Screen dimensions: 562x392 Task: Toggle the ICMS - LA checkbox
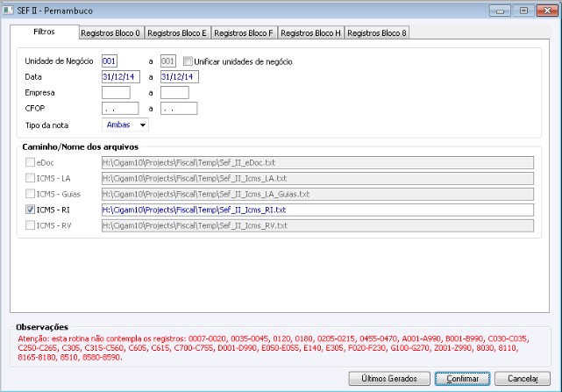tap(30, 178)
